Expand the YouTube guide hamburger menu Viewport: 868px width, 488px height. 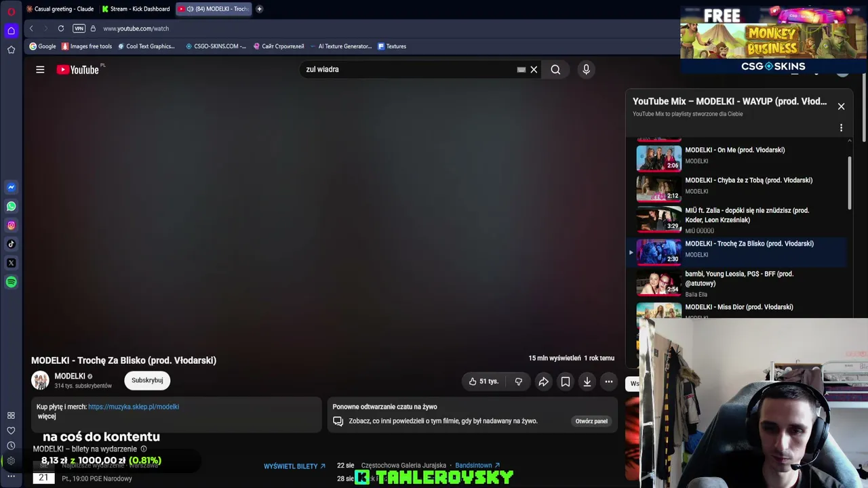pos(40,69)
